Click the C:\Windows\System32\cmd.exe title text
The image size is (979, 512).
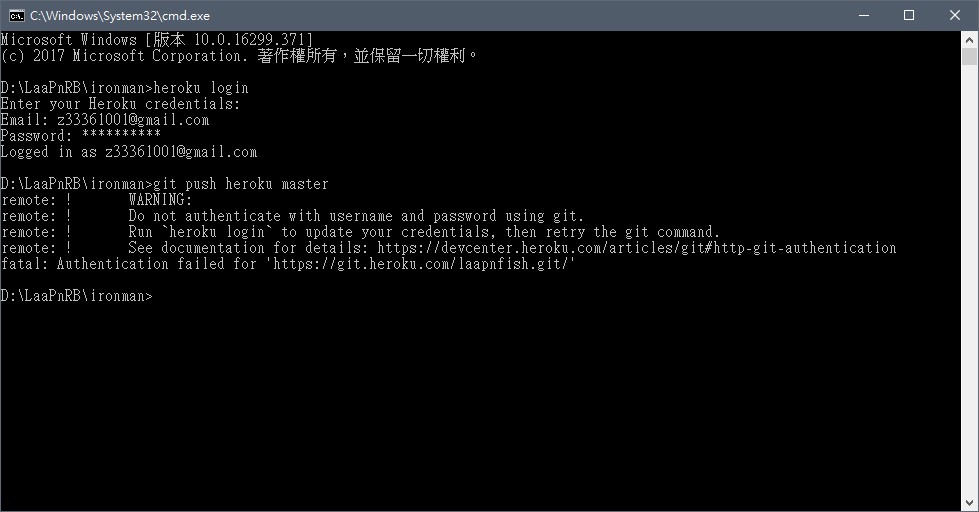point(120,16)
